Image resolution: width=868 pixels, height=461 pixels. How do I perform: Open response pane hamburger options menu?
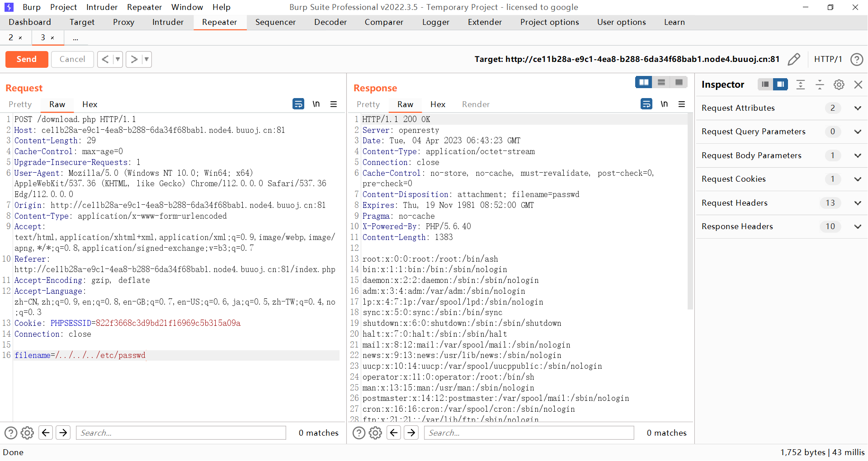pos(682,104)
